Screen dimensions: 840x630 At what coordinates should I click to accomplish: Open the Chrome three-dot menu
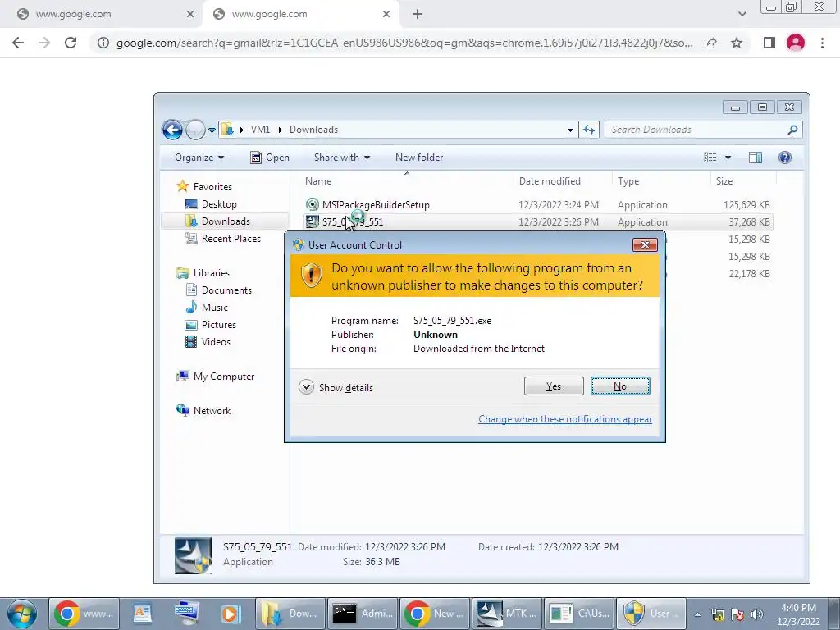click(822, 43)
